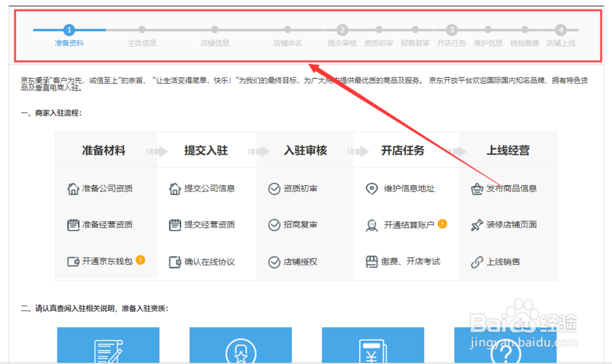The image size is (612, 364).
Task: Click step 4 circle 店铺上线
Action: 561,29
